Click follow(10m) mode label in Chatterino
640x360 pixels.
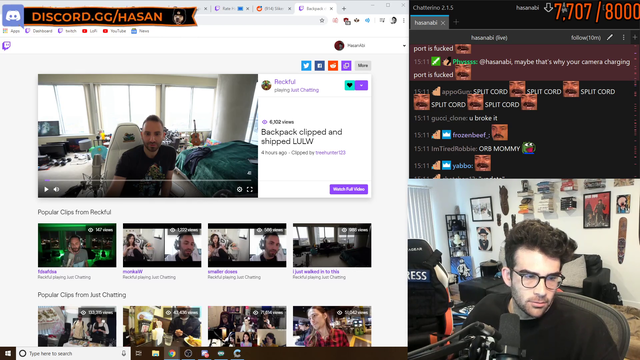pyautogui.click(x=586, y=38)
